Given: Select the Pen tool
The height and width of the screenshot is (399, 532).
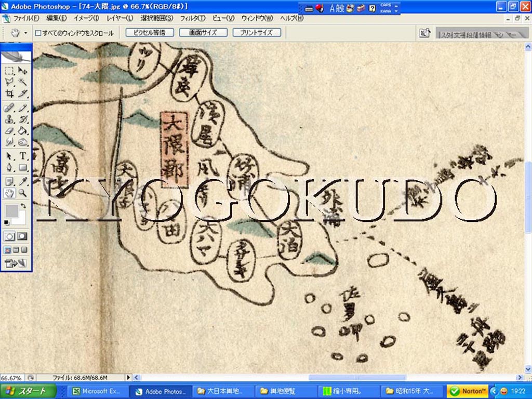Looking at the screenshot, I should 9,167.
